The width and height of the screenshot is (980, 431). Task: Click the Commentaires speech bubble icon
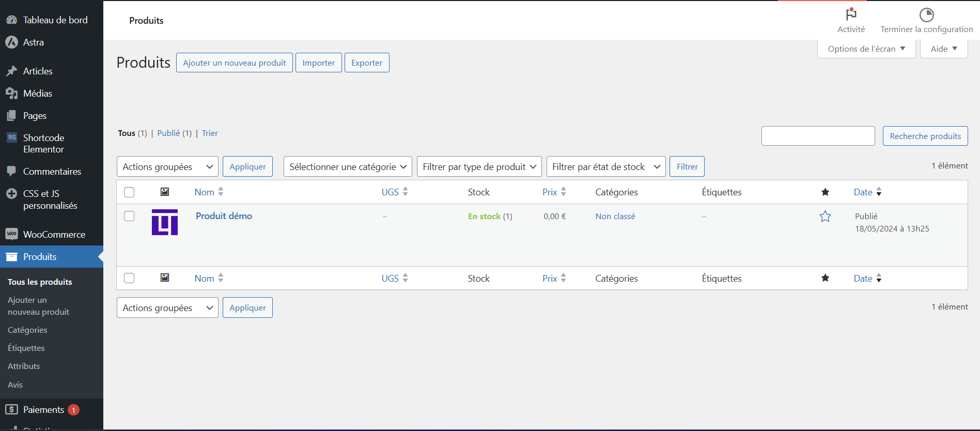(x=11, y=172)
